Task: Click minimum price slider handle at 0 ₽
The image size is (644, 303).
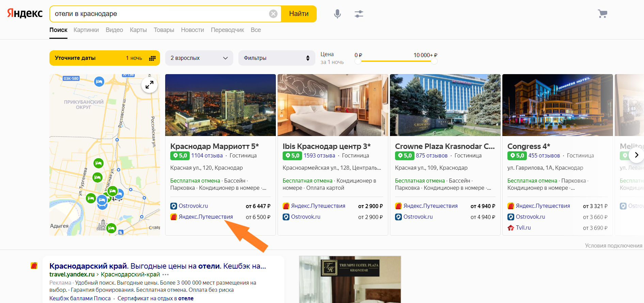Action: [x=358, y=62]
